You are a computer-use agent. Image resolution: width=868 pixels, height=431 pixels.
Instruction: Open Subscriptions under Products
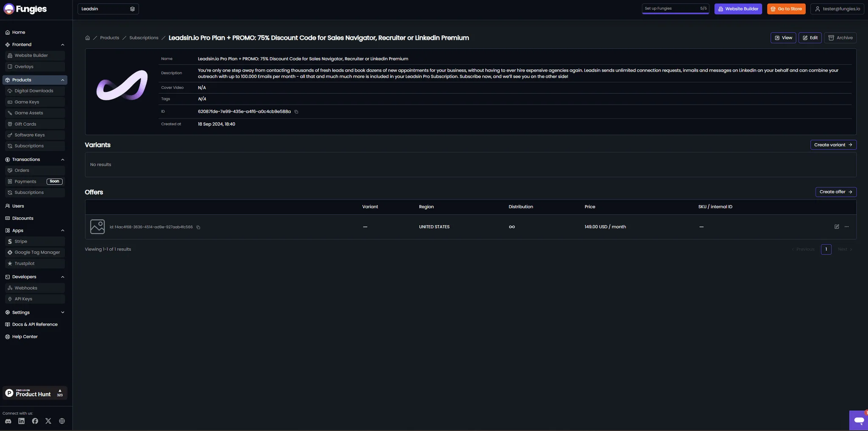35,146
